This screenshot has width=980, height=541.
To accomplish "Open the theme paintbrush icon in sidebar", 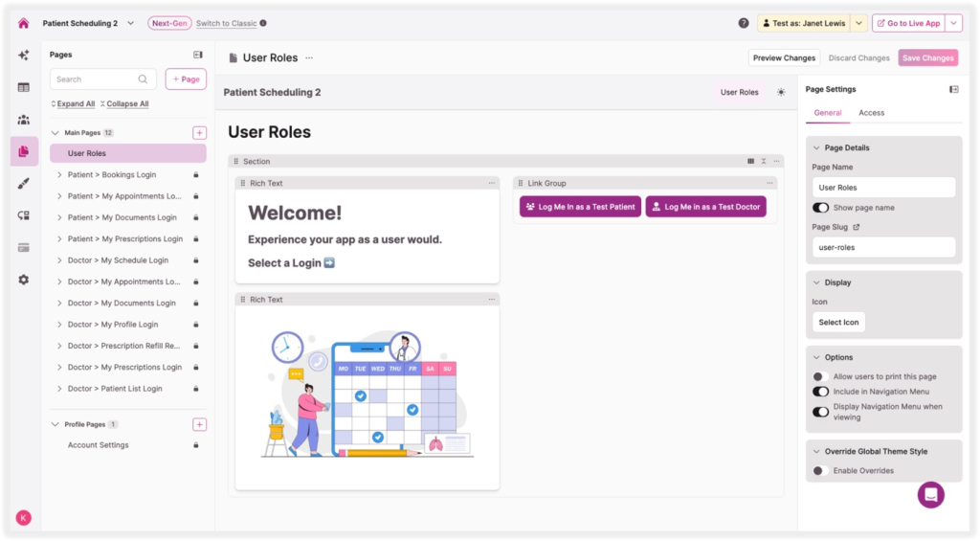I will coord(24,183).
